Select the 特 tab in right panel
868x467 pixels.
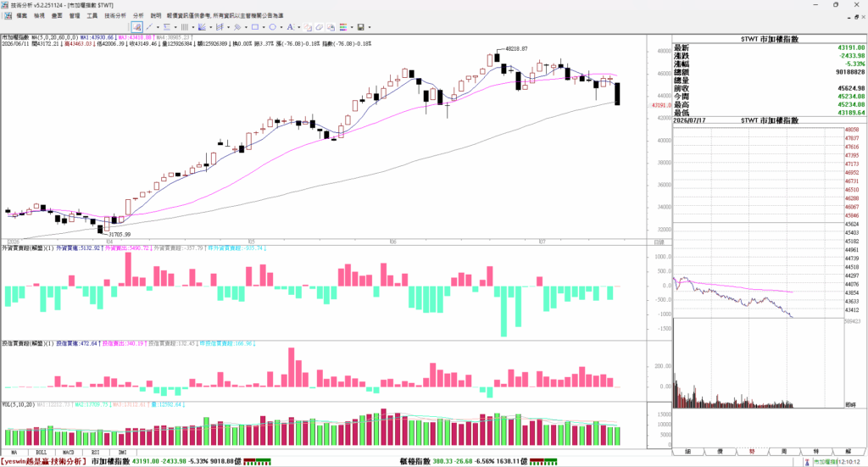(816, 452)
